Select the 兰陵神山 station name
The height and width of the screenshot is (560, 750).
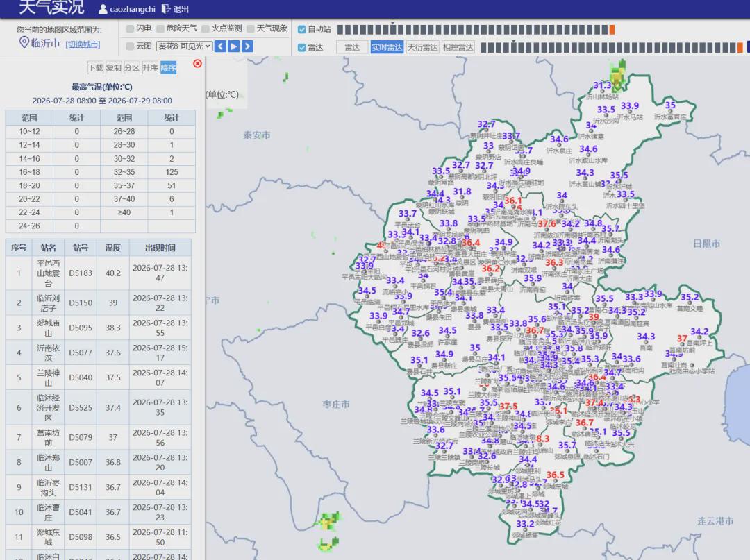(49, 377)
